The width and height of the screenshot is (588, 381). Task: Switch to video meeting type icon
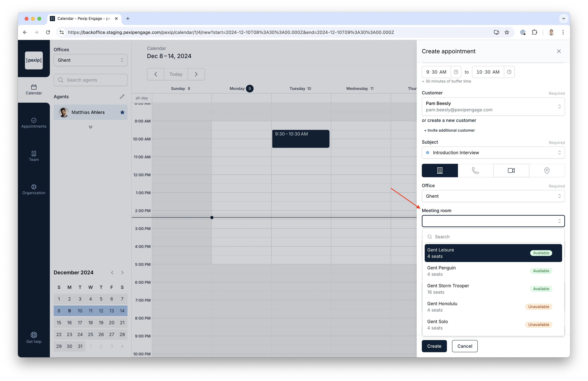pos(511,171)
